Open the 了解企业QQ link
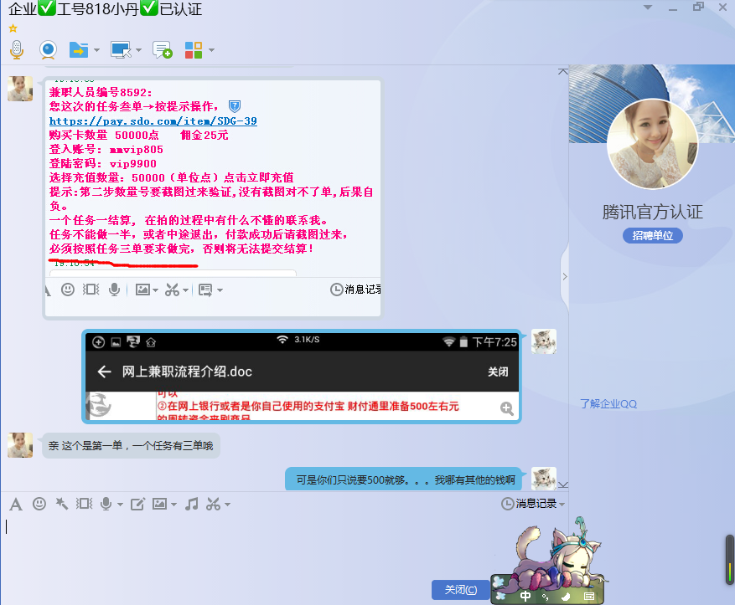 click(608, 404)
